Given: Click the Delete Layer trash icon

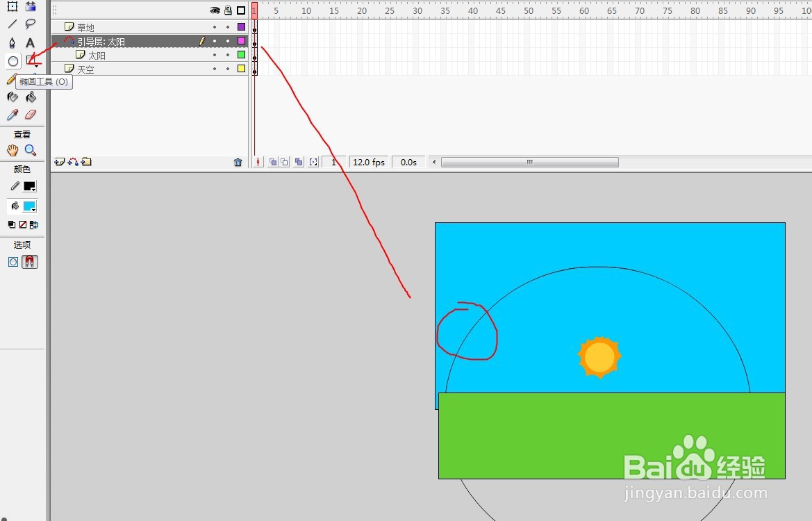Looking at the screenshot, I should 238,162.
